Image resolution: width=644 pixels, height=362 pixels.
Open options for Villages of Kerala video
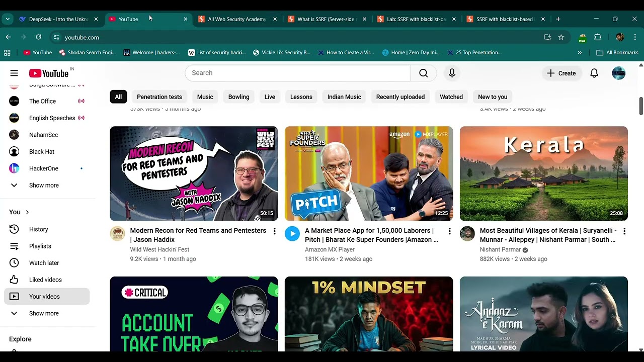coord(624,231)
